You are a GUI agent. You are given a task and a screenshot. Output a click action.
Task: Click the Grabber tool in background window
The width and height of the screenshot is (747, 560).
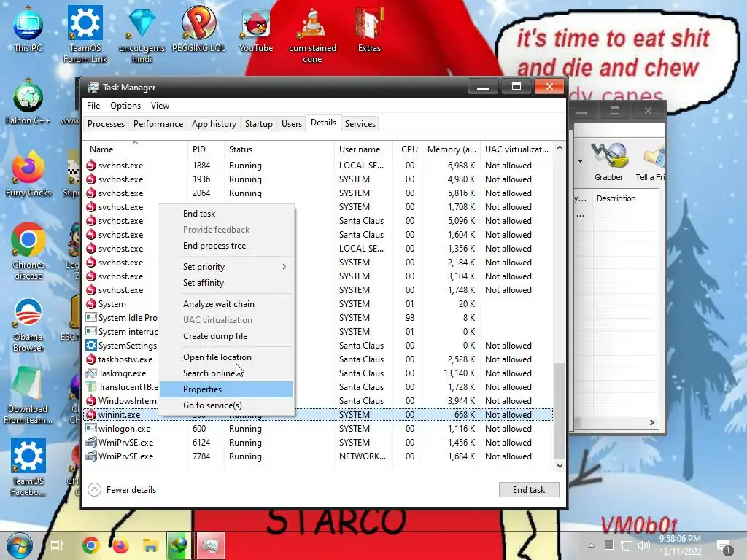coord(608,162)
